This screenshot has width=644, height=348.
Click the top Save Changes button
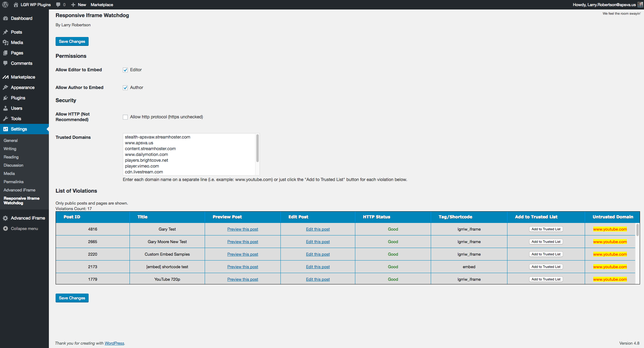72,42
